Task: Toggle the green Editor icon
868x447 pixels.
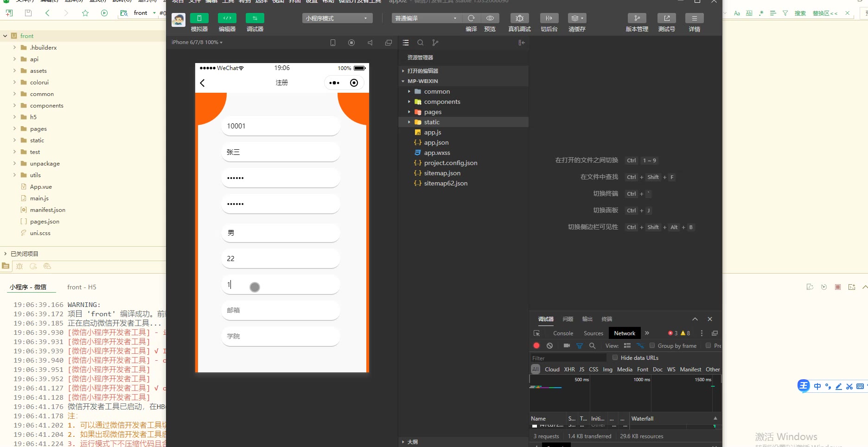Action: point(227,19)
